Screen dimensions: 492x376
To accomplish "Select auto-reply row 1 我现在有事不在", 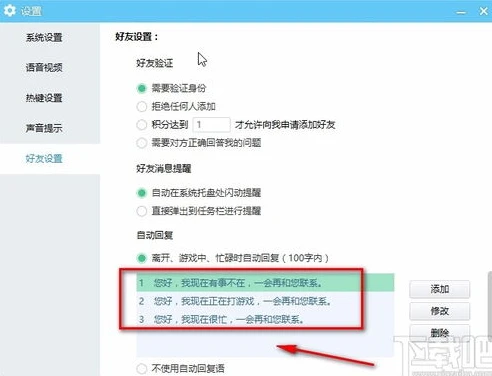I will 265,283.
